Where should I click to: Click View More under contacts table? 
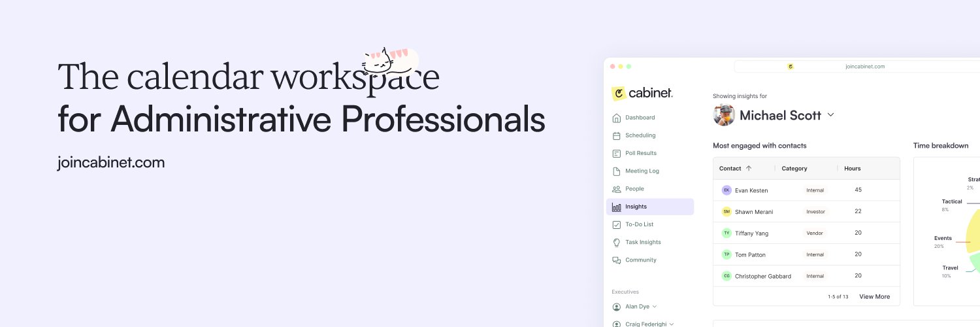[874, 297]
